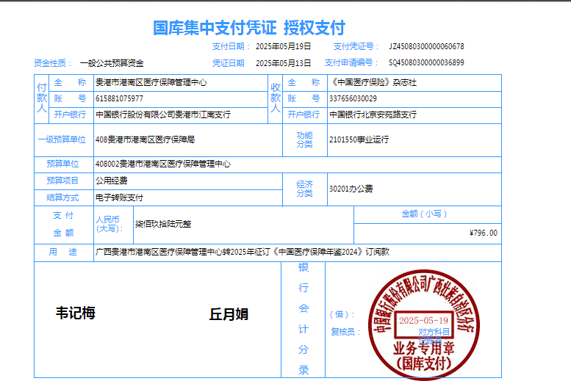
Task: Click the 金额（小写） header
Action: (424, 214)
